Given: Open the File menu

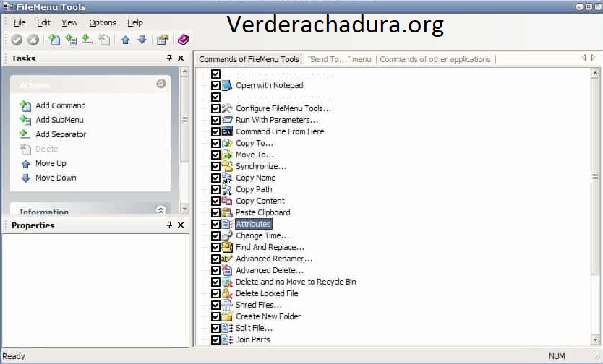Looking at the screenshot, I should click(x=20, y=22).
